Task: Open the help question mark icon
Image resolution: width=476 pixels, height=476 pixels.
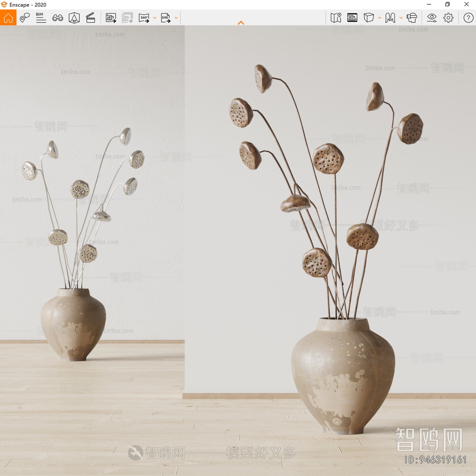Action: click(468, 18)
